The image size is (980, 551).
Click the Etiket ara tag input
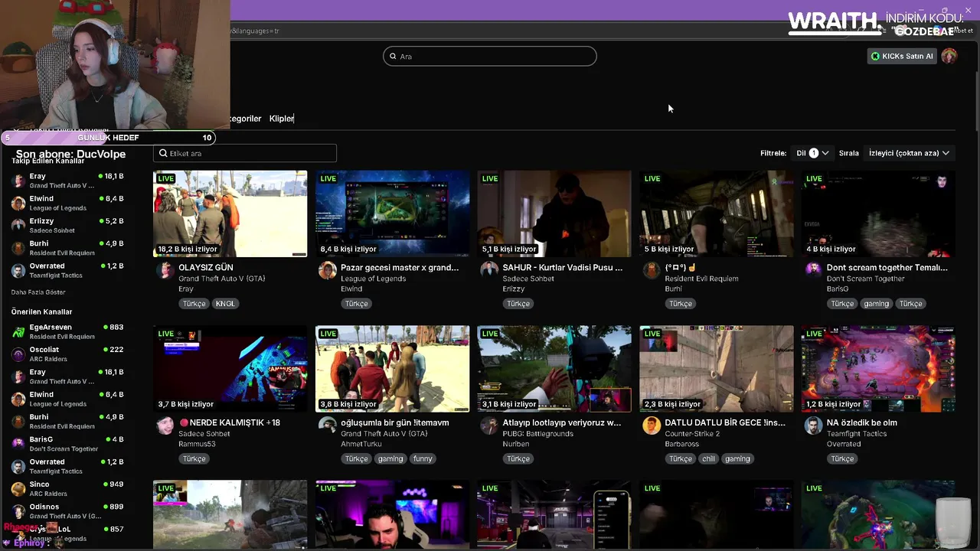(245, 153)
